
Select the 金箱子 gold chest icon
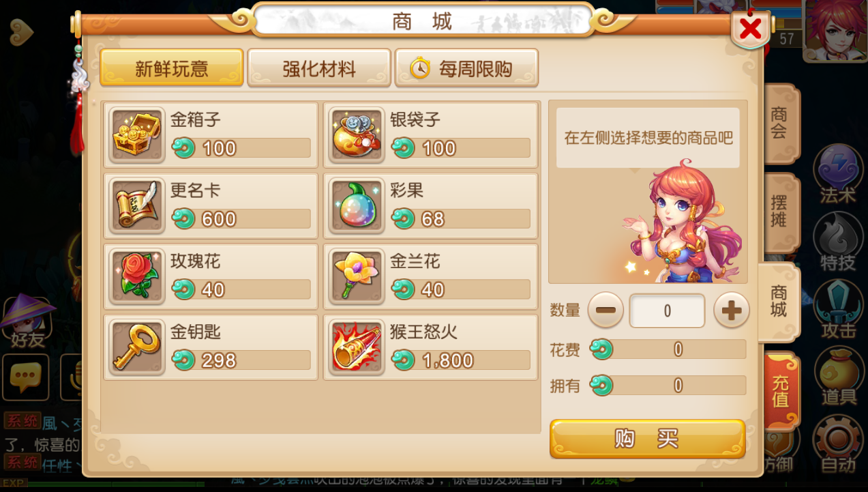click(x=138, y=134)
